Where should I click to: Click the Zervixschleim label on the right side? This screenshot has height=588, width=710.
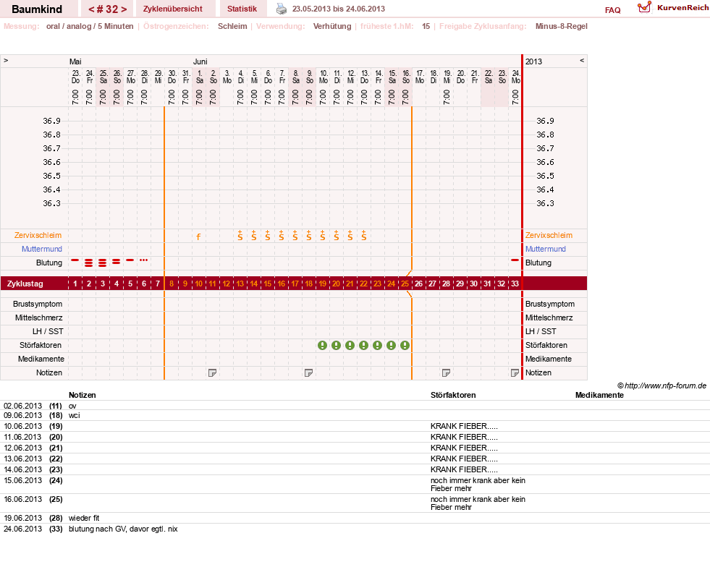coord(549,235)
